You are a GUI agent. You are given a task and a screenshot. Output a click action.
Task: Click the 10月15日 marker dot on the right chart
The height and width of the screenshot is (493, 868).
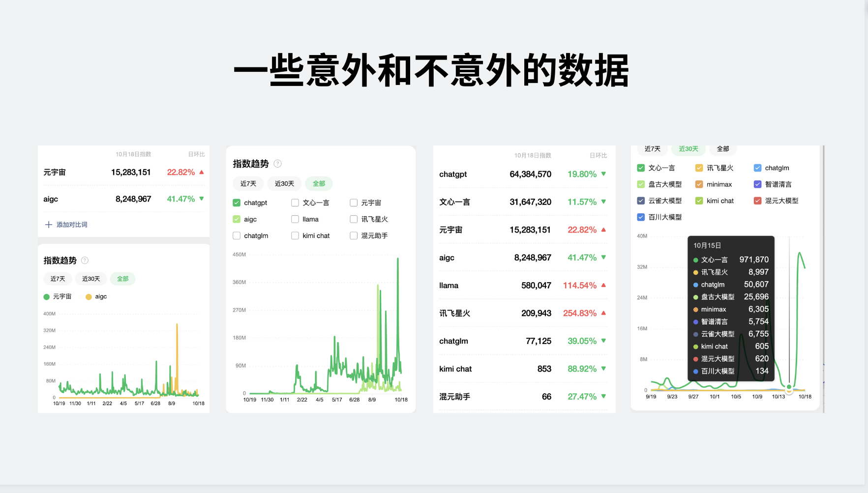[x=789, y=387]
